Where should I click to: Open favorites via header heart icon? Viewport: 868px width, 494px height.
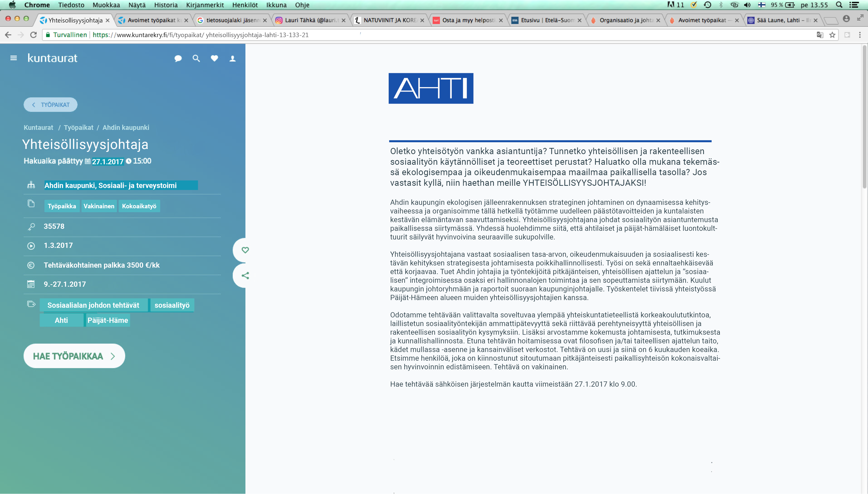214,58
